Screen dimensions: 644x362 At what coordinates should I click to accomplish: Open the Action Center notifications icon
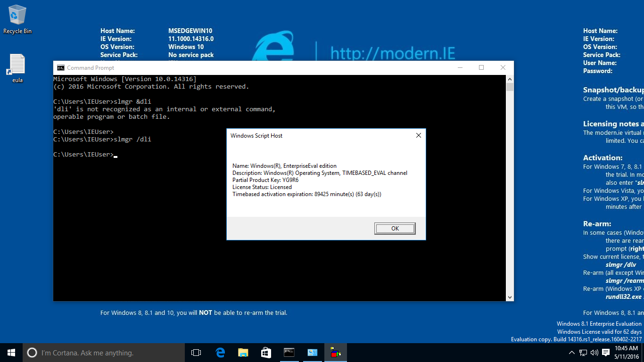tap(606, 353)
